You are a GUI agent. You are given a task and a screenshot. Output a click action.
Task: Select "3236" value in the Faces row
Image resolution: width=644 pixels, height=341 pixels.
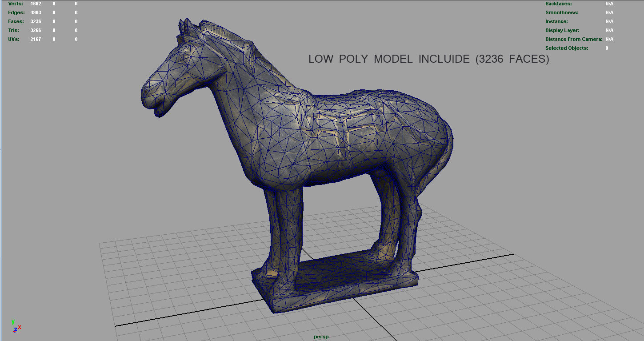[36, 21]
